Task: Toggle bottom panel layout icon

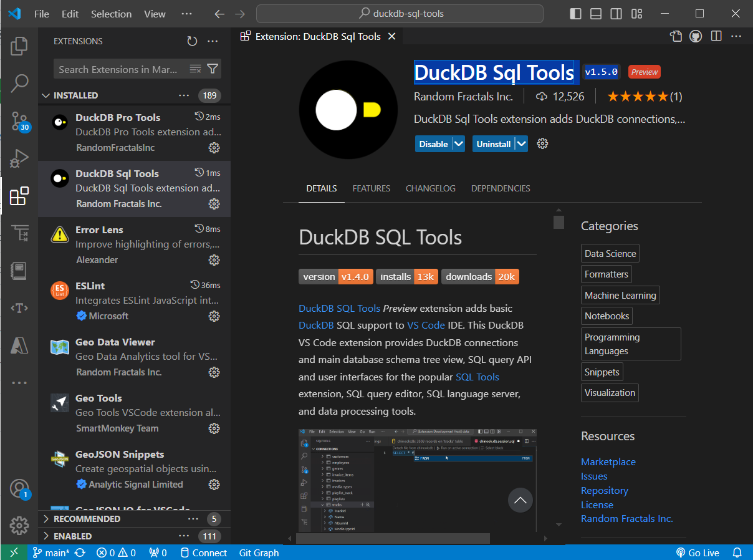Action: coord(595,14)
